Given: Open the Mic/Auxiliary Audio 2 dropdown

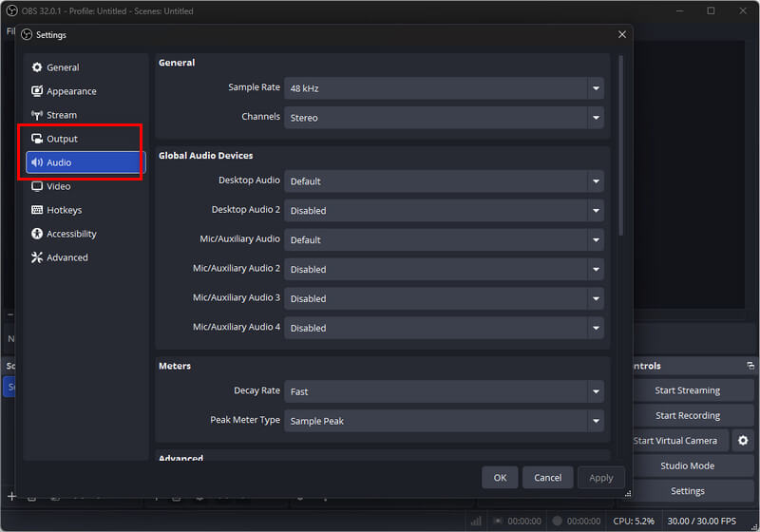Looking at the screenshot, I should 444,270.
